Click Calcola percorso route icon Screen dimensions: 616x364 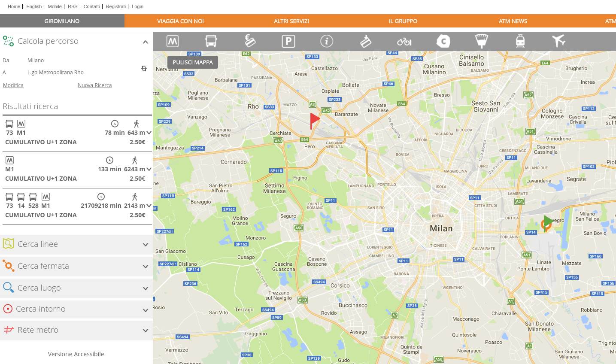[8, 41]
